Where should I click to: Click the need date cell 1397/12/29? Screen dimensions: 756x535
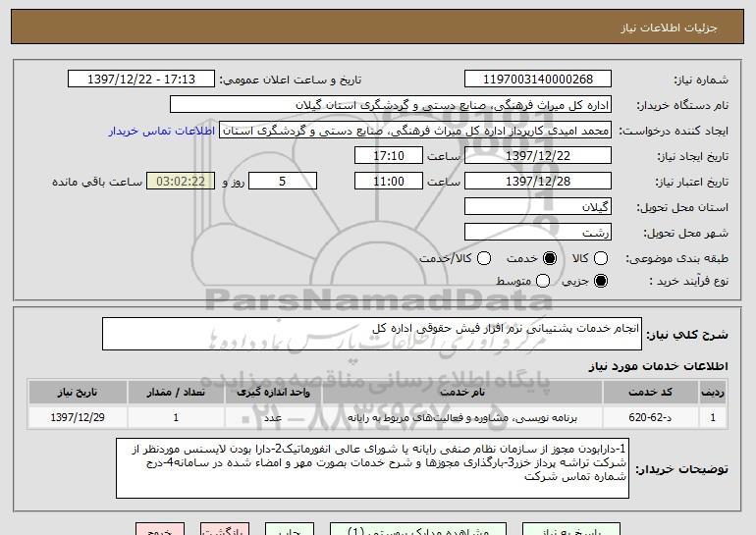[78, 417]
